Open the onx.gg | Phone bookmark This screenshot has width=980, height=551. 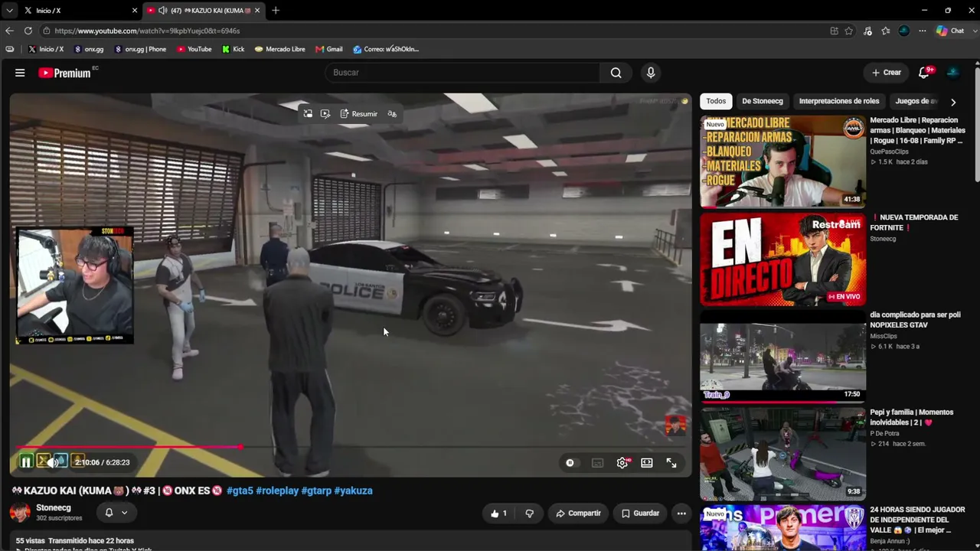pyautogui.click(x=140, y=49)
